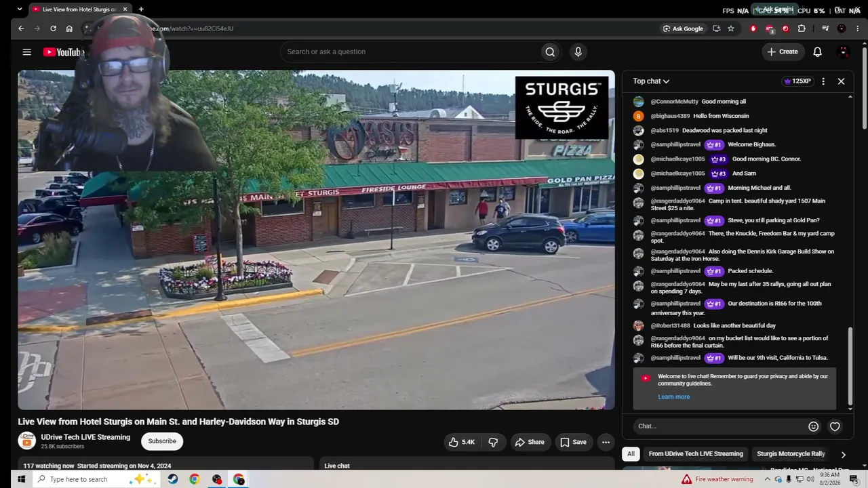Open the browser media controls icon

[x=825, y=28]
